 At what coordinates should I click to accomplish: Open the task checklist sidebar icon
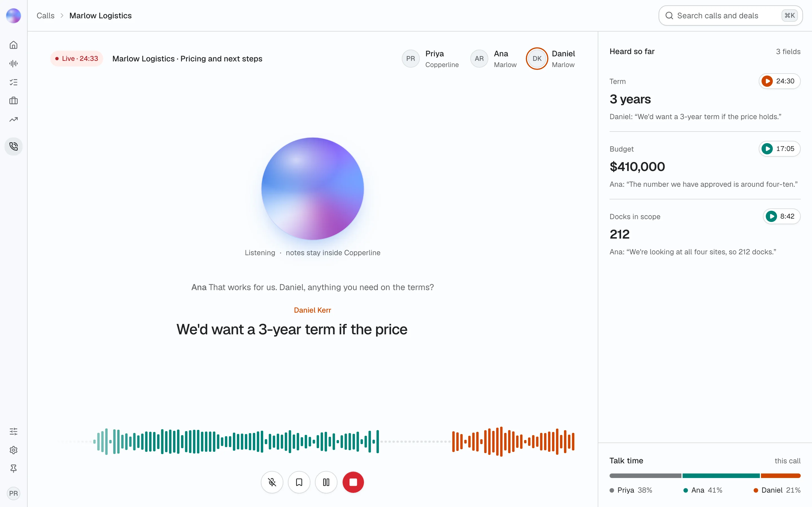[x=14, y=82]
